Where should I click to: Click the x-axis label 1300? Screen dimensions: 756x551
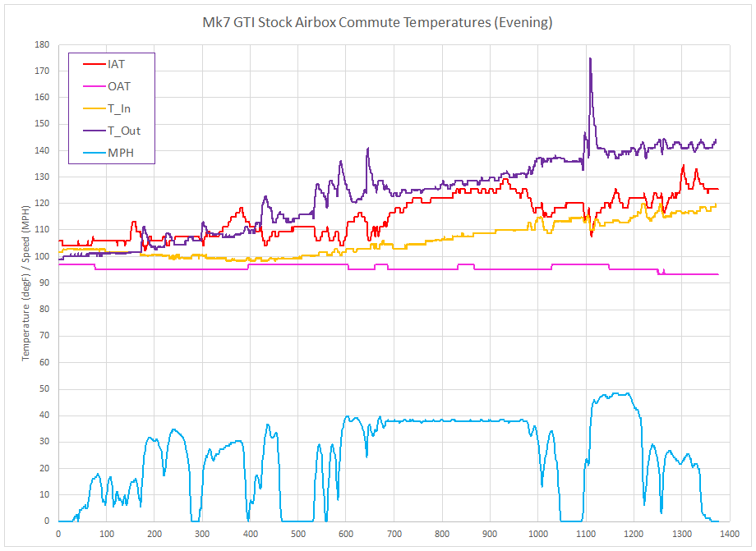coord(682,534)
